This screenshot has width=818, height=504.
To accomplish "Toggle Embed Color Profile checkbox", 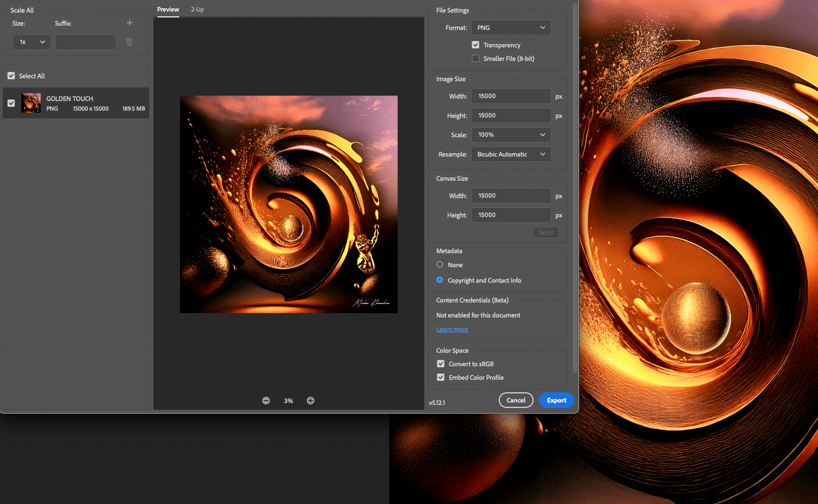I will click(x=441, y=377).
